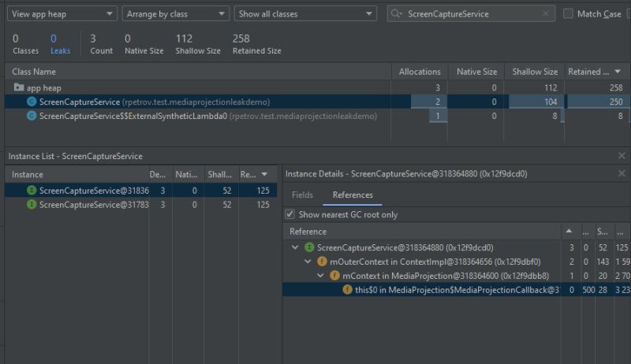This screenshot has height=364, width=631.
Task: Sort by Native Size column header
Action: coord(476,72)
